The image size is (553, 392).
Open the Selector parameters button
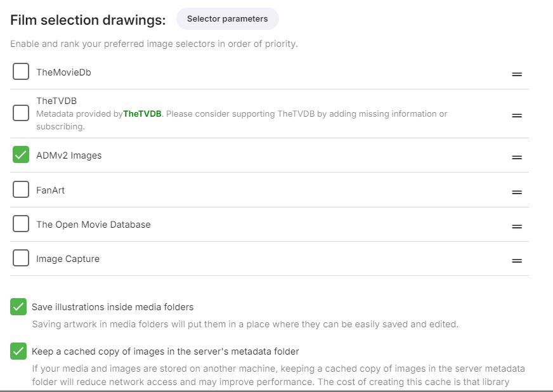227,19
